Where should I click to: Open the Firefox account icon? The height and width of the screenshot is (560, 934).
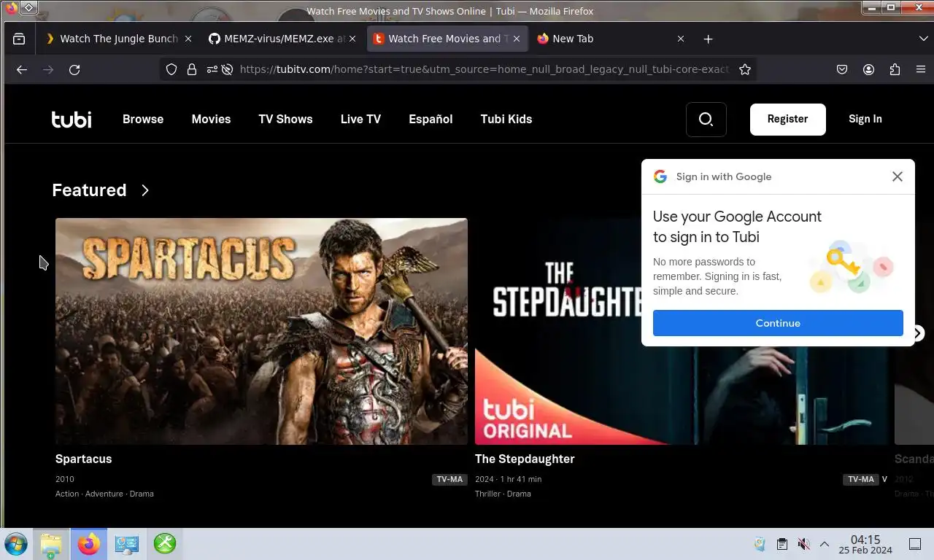868,69
